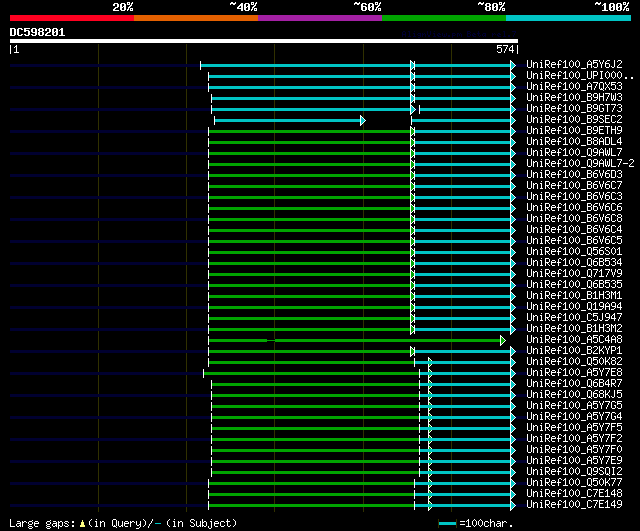Open the UniRef100_B1H3M1 label
The height and width of the screenshot is (531, 640).
[574, 296]
